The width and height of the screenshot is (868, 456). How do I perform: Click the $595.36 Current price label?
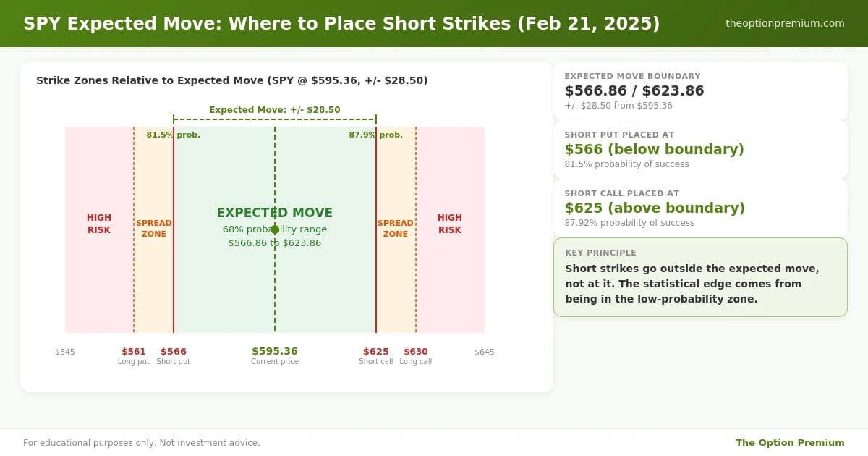pos(275,356)
